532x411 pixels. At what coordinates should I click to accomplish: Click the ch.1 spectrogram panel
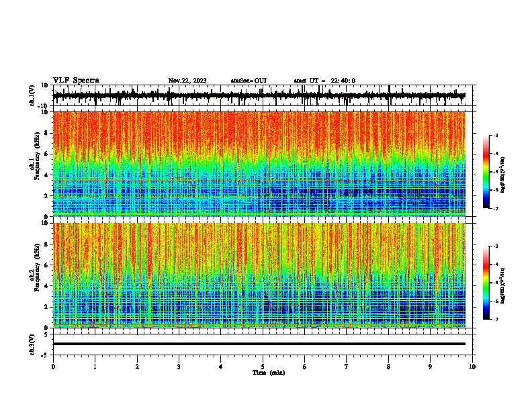click(259, 164)
